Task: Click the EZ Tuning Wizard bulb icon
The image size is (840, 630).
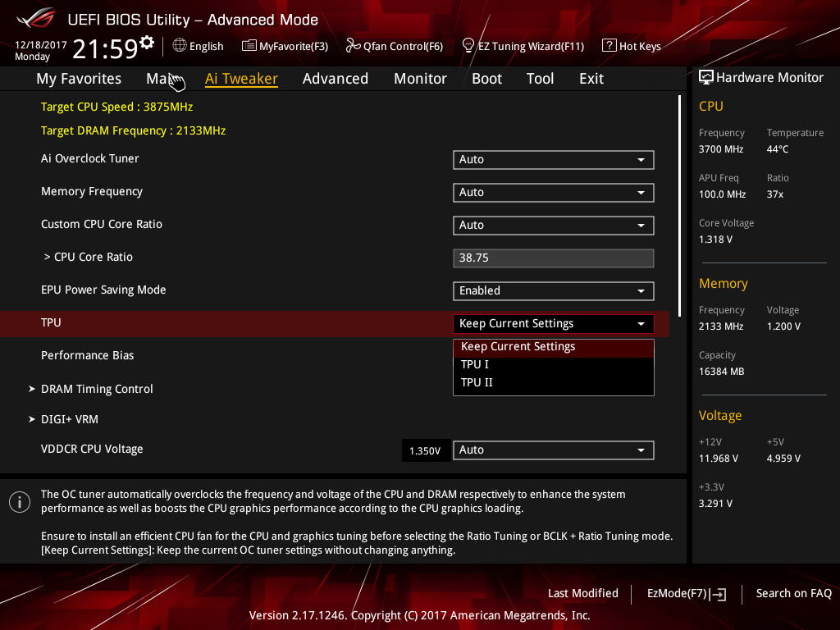Action: click(468, 46)
